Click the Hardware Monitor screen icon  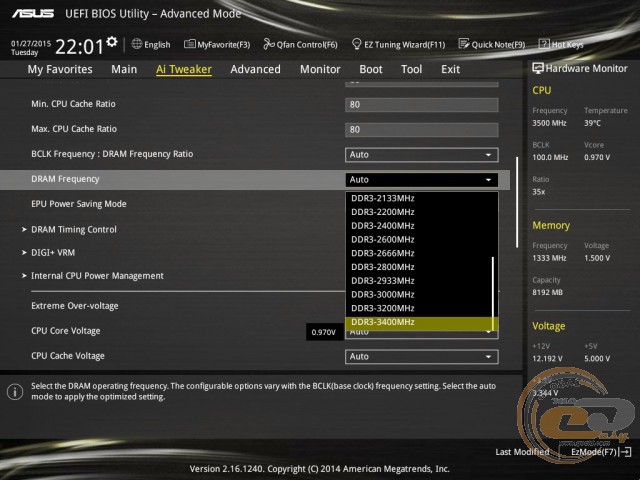(x=538, y=68)
